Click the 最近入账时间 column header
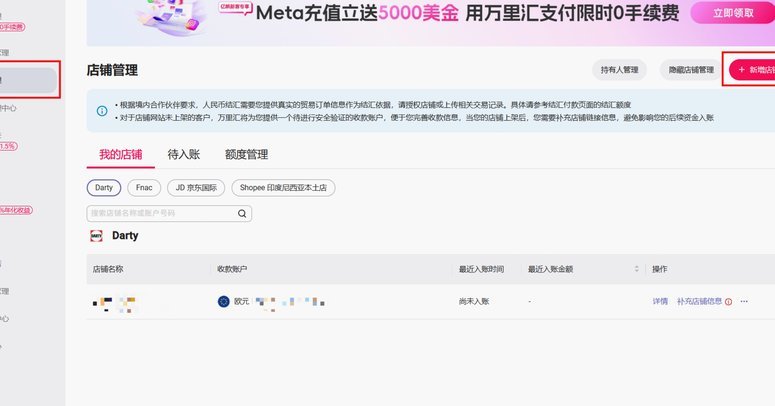 point(481,269)
